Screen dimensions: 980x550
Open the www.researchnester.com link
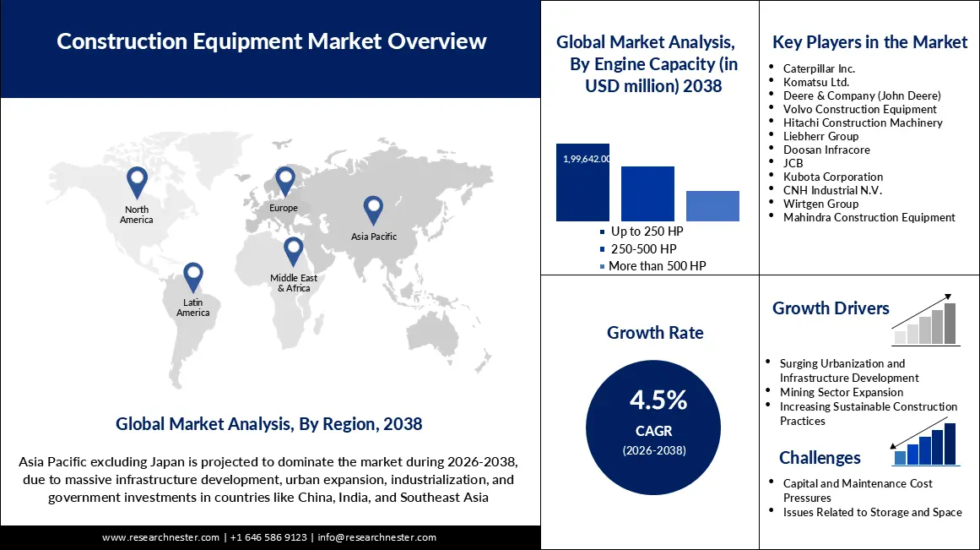(x=160, y=537)
